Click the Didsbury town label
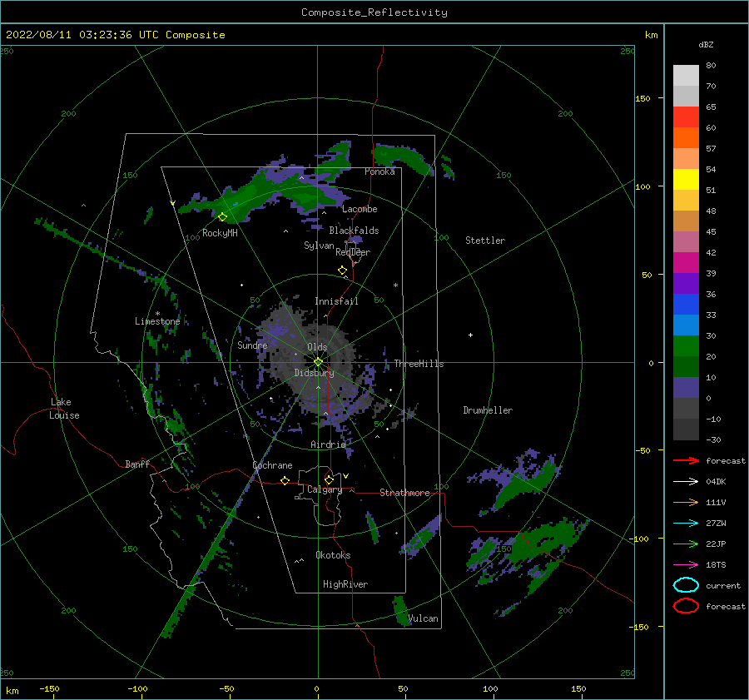This screenshot has width=749, height=700. [x=314, y=373]
